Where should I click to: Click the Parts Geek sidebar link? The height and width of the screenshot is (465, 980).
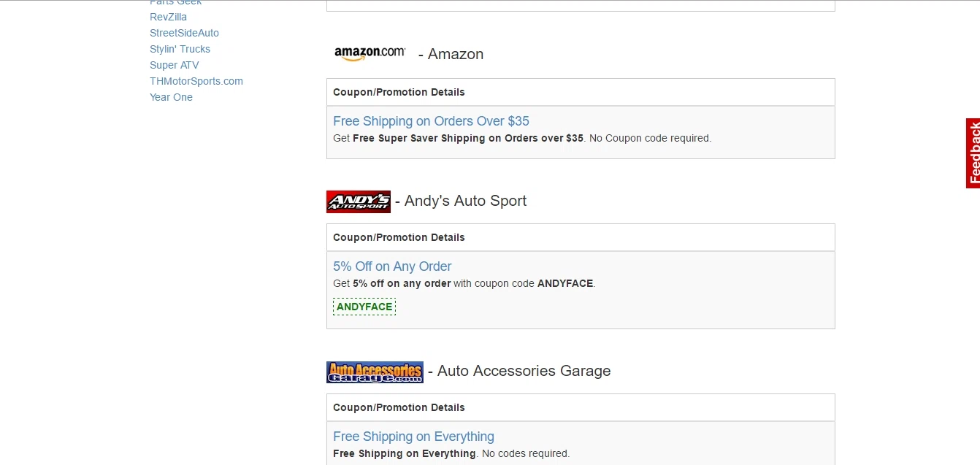(x=175, y=2)
